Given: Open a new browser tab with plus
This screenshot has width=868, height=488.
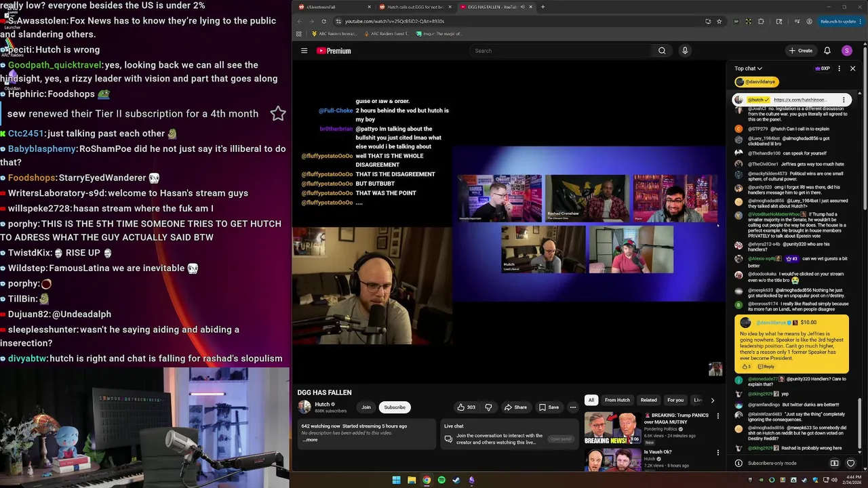Looking at the screenshot, I should (x=542, y=7).
